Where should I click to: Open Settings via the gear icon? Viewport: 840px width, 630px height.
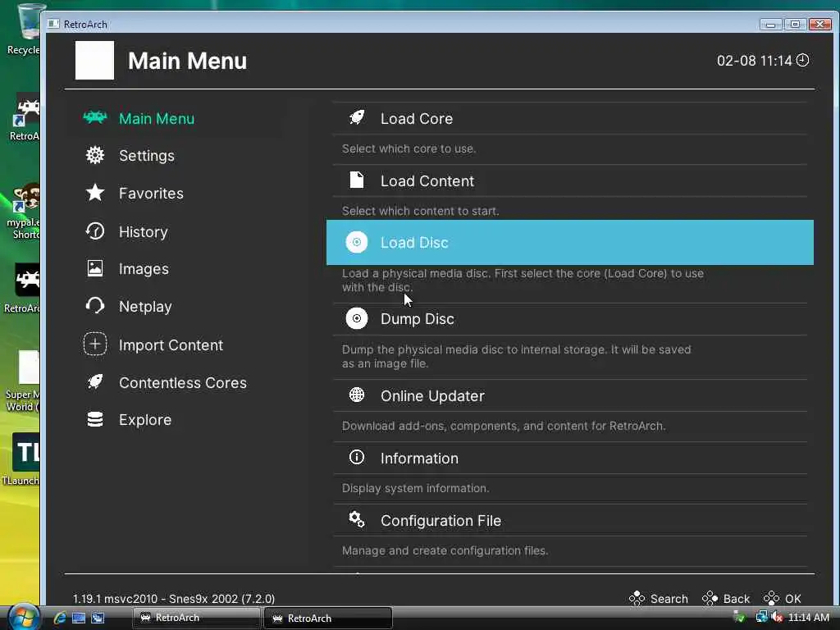click(x=95, y=155)
